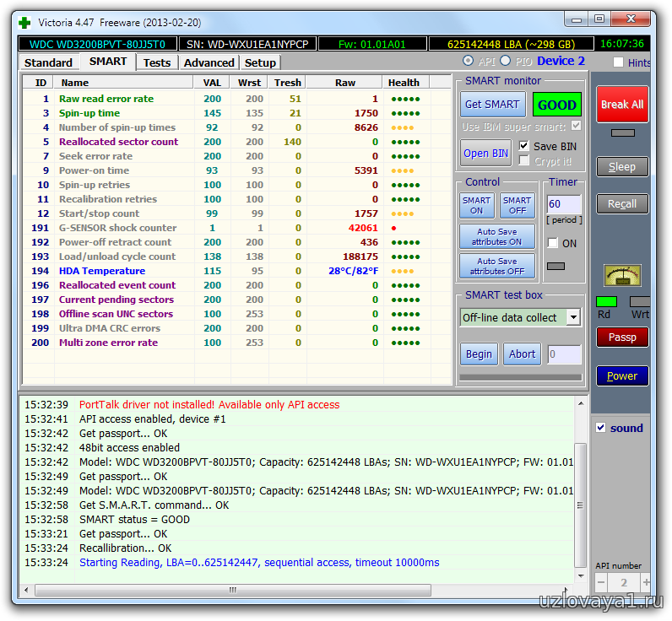Image resolution: width=672 pixels, height=621 pixels.
Task: Click the PortTalk driver not installed log line
Action: [209, 405]
